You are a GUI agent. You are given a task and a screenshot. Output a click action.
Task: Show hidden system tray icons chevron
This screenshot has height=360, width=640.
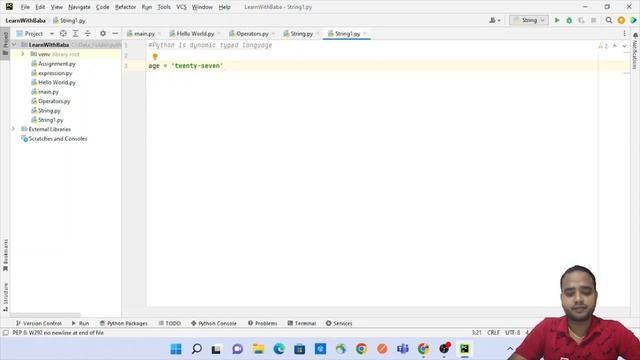click(510, 349)
